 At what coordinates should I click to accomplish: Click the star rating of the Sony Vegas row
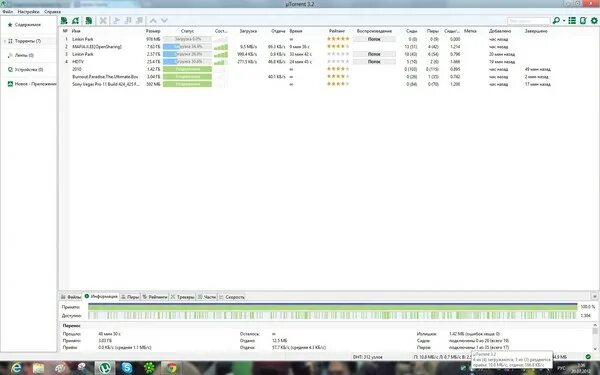[338, 84]
